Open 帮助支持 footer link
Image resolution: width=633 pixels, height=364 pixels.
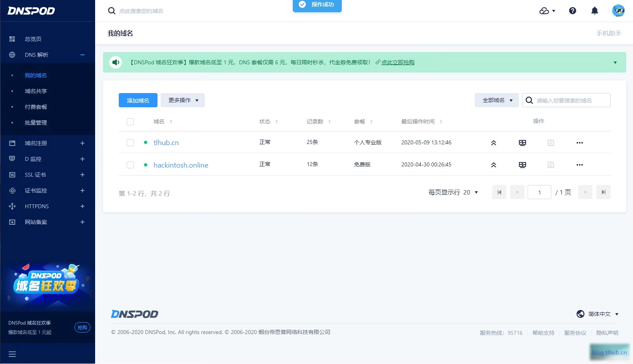click(543, 333)
